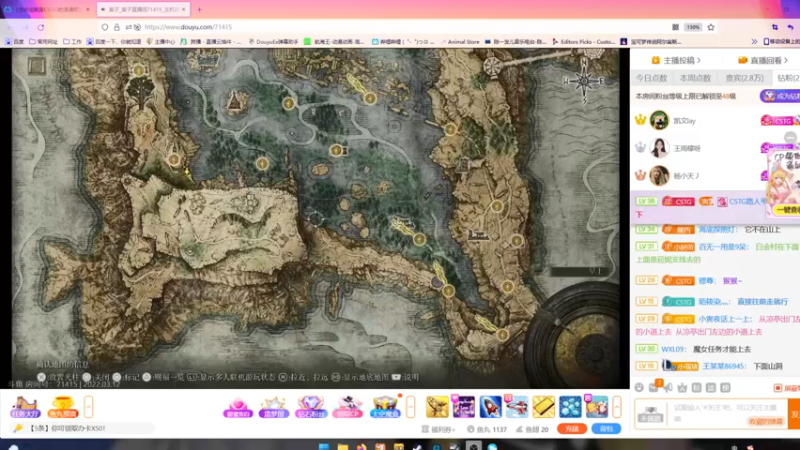800x450 pixels.
Task: Click the megaphone icon in chat toolbar
Action: [x=668, y=388]
